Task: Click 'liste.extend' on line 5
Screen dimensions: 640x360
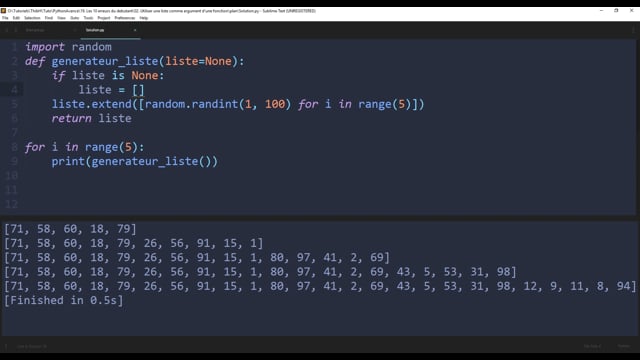Action: click(92, 104)
